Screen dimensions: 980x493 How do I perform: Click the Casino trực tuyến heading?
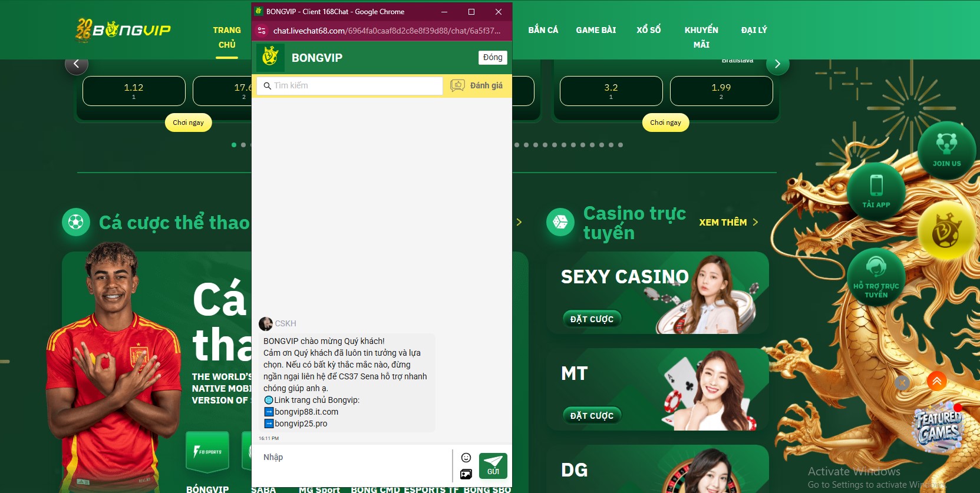pyautogui.click(x=635, y=223)
